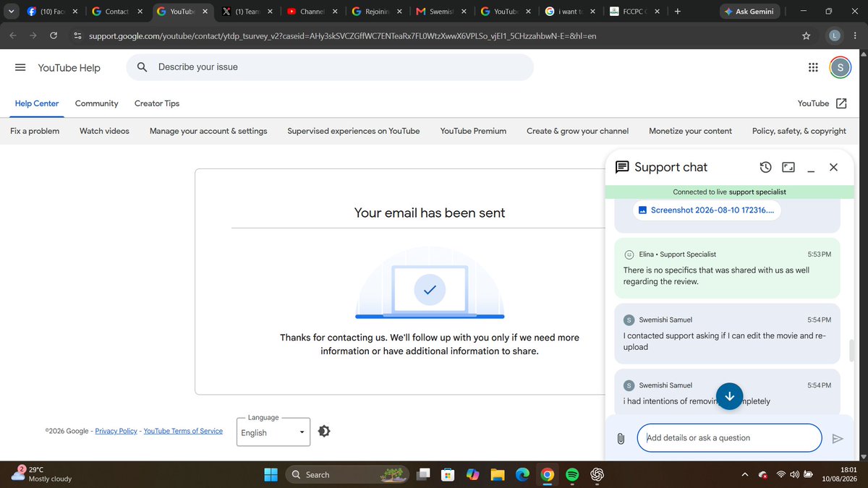Close the Support chat panel
Screen dimensions: 868x488
click(833, 167)
